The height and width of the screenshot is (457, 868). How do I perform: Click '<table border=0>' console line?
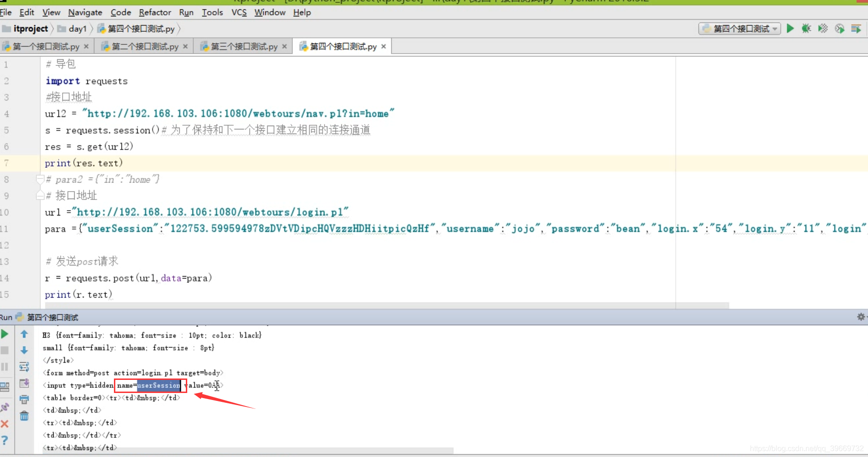point(111,398)
